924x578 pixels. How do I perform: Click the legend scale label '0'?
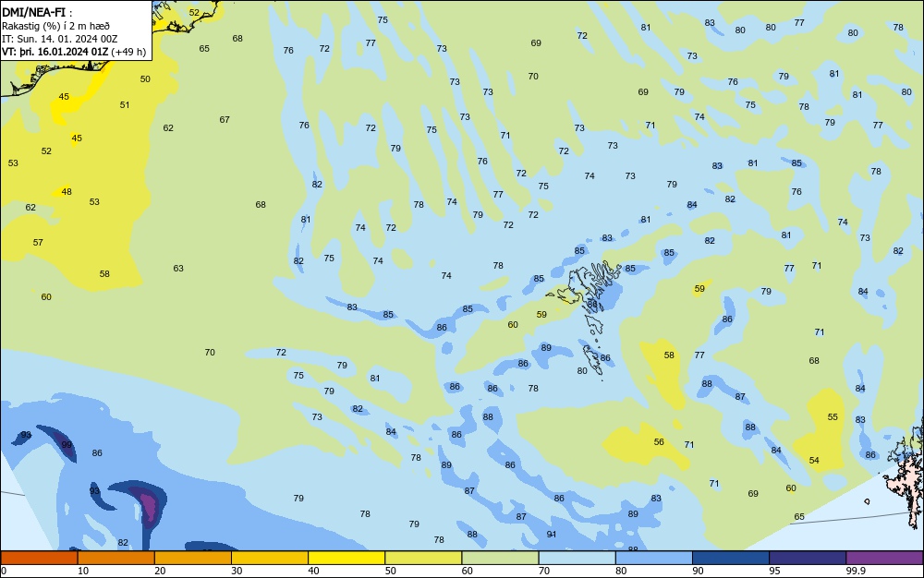coord(4,571)
